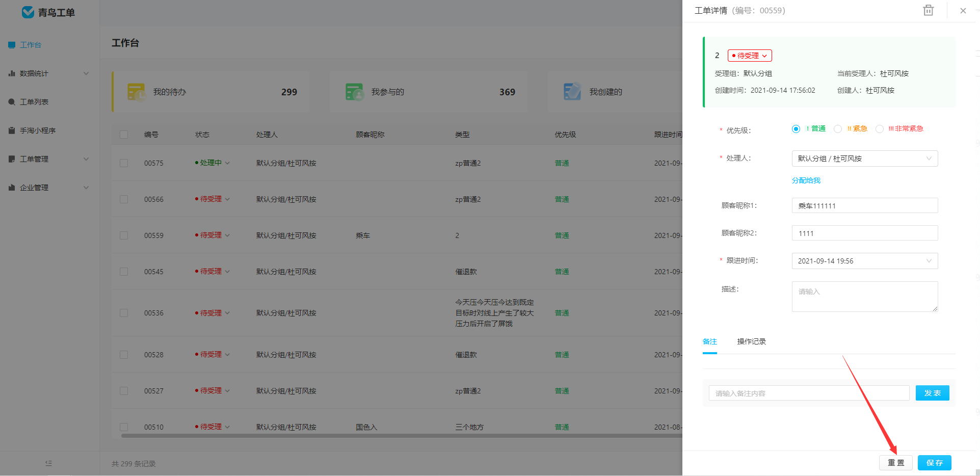The image size is (980, 476).
Task: Click the 我参与的 card icon
Action: pyautogui.click(x=354, y=92)
